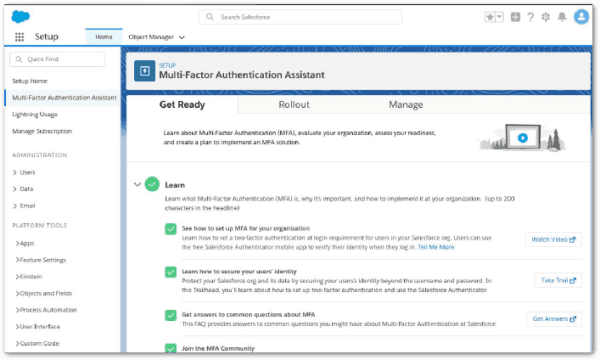Open Lightning Usage in sidebar

pyautogui.click(x=35, y=114)
